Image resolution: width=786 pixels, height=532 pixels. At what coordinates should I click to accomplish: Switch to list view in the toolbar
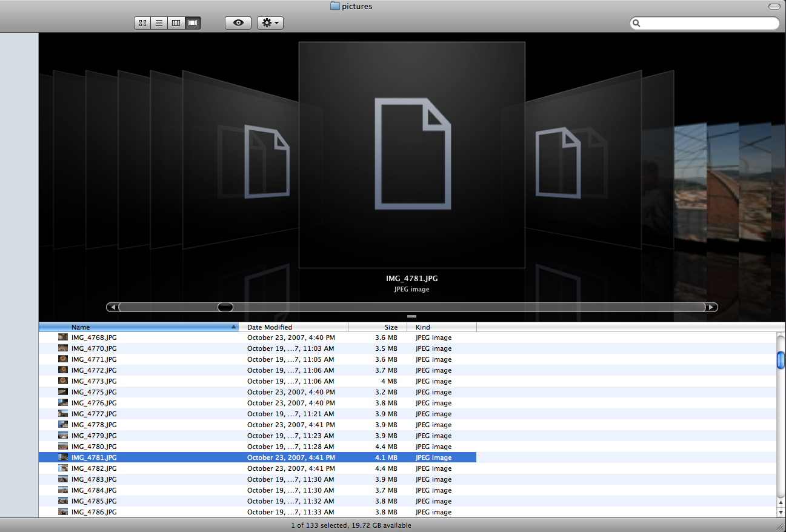(x=159, y=23)
